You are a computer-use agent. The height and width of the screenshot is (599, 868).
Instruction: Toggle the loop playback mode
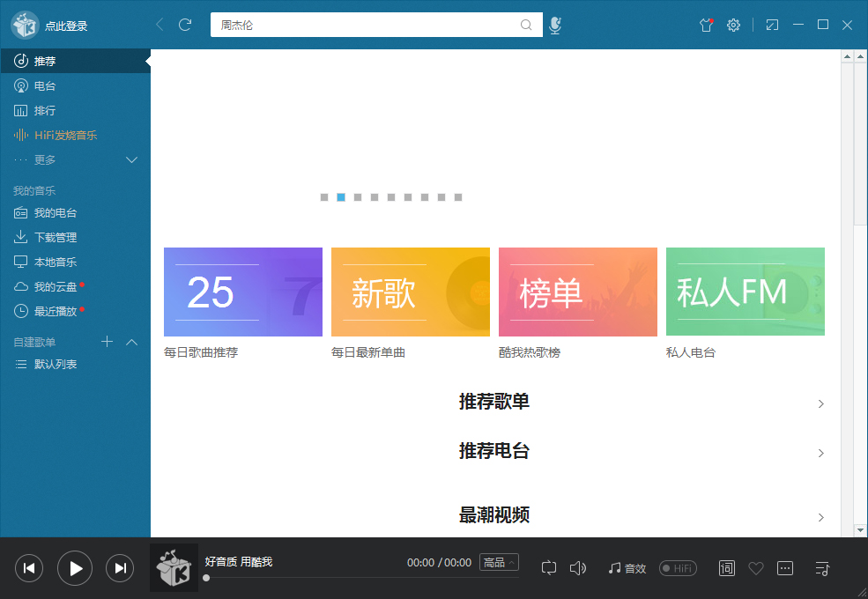[x=549, y=568]
